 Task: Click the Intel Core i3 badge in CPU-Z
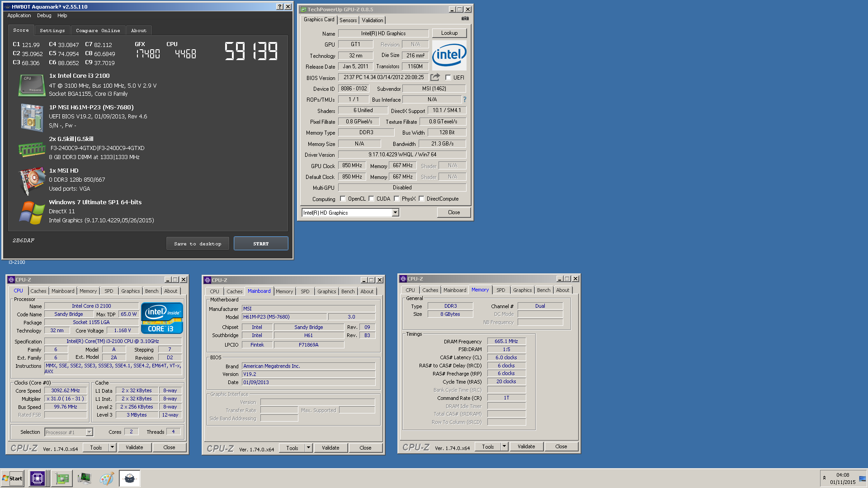(x=162, y=318)
